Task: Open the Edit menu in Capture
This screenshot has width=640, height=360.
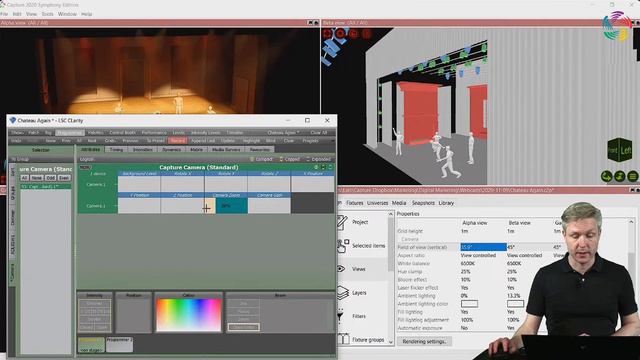Action: pos(17,14)
